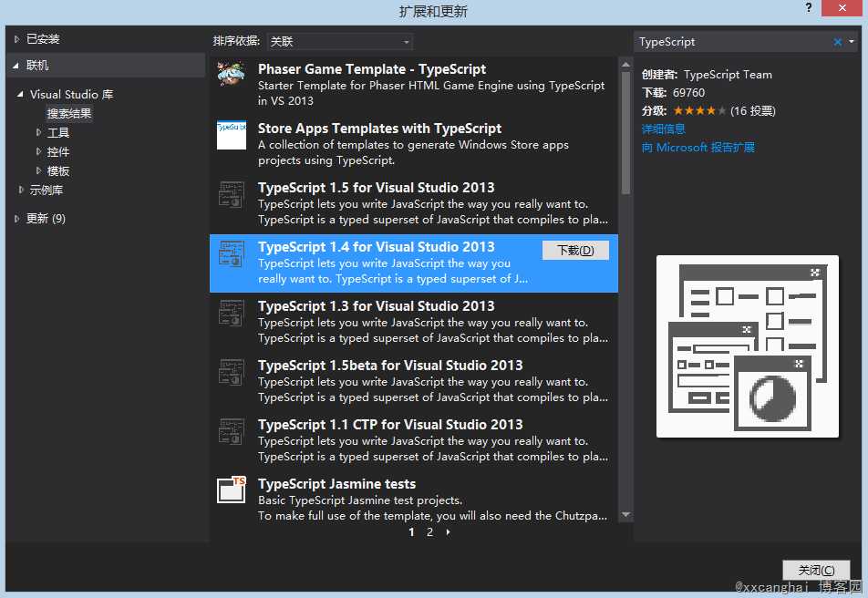Select Phaser Game Template - TypeScript title
Screen dimensions: 868x598
(372, 69)
